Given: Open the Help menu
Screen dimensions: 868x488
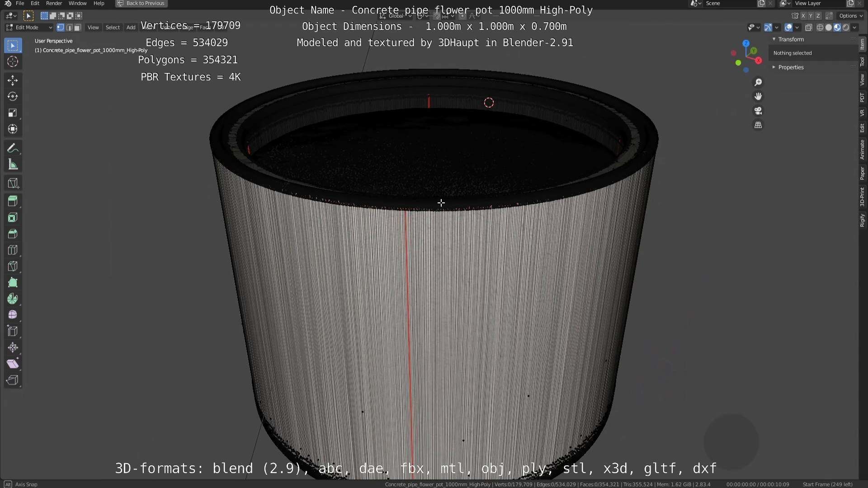Looking at the screenshot, I should pyautogui.click(x=99, y=3).
